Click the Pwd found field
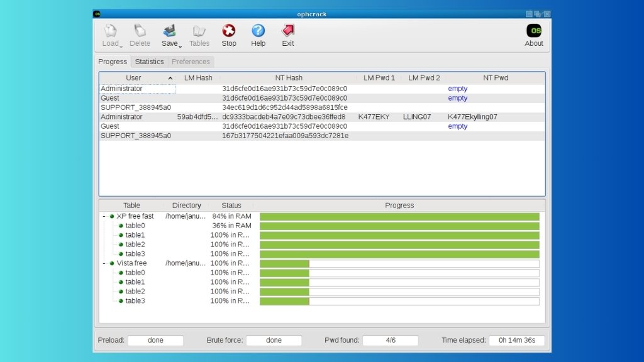 coord(390,340)
